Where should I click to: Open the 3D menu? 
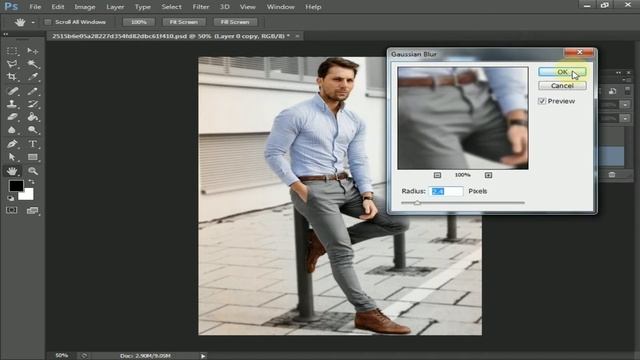tap(224, 7)
